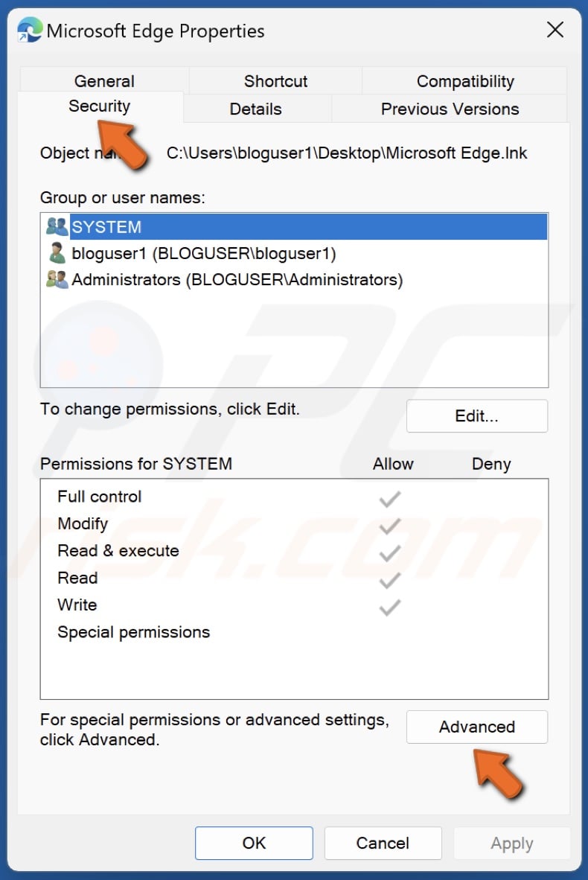Dismiss the dialog with Cancel
Screen dimensions: 588x880
(383, 843)
